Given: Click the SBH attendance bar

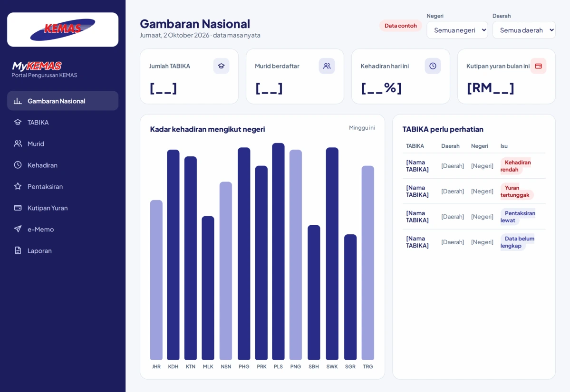Looking at the screenshot, I should 314,293.
